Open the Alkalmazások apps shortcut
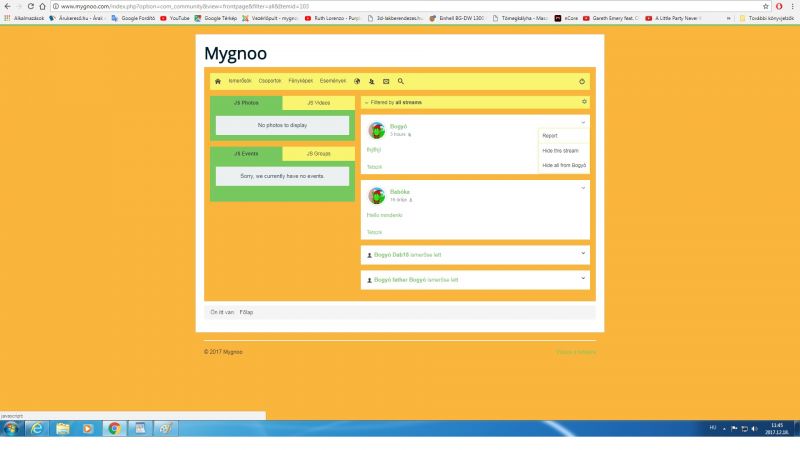Viewport: 800px width, 450px height. 24,18
